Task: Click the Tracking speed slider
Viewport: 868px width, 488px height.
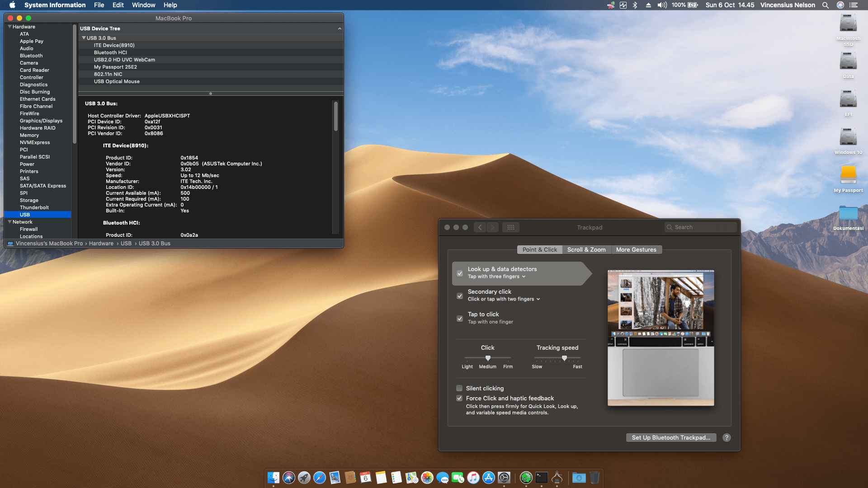Action: point(564,358)
